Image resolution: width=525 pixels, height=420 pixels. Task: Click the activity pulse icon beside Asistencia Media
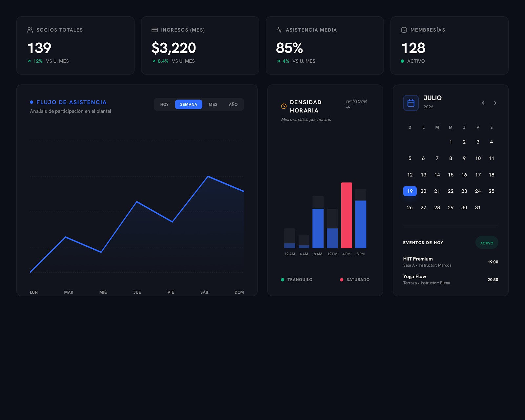pyautogui.click(x=279, y=30)
